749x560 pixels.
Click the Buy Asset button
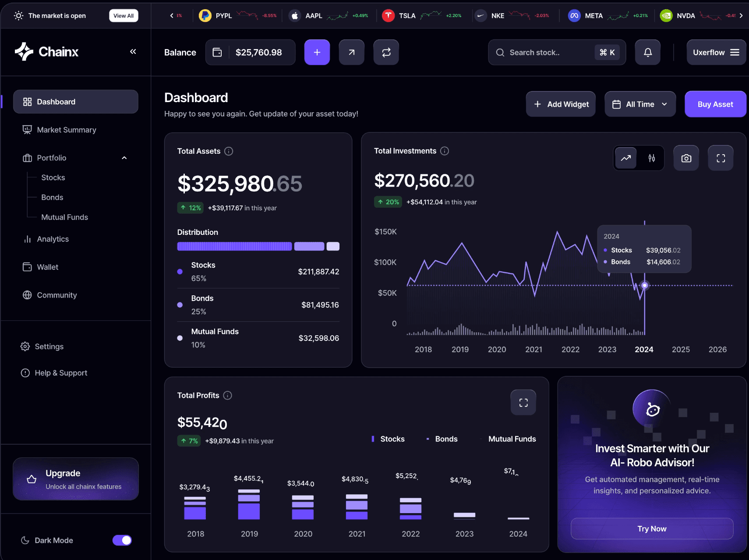[715, 104]
